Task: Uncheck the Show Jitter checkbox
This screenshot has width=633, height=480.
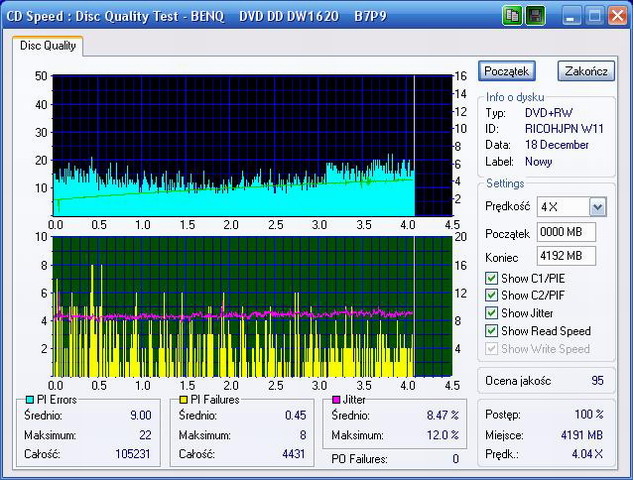Action: pyautogui.click(x=491, y=313)
